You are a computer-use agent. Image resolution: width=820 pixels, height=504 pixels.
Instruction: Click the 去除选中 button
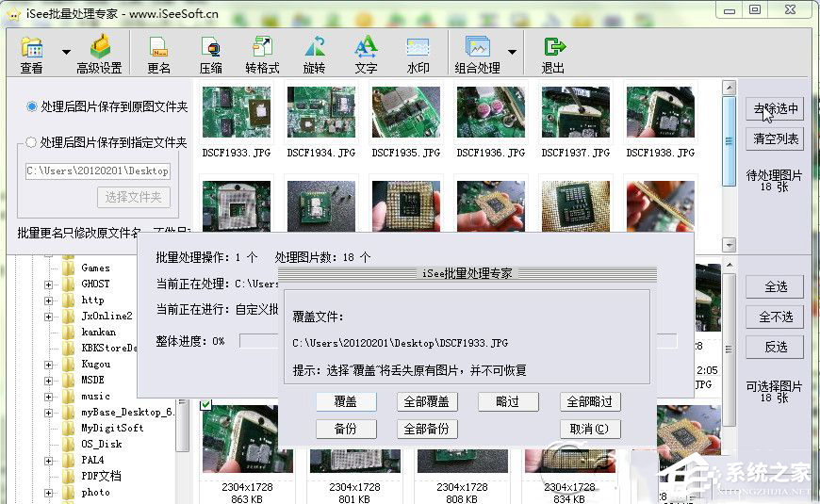tap(775, 108)
